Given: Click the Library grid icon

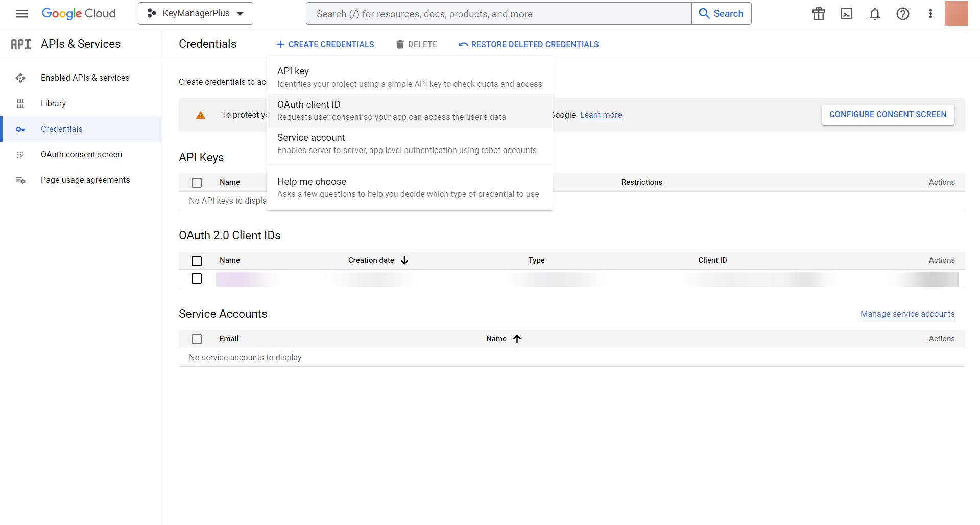Looking at the screenshot, I should [x=20, y=104].
